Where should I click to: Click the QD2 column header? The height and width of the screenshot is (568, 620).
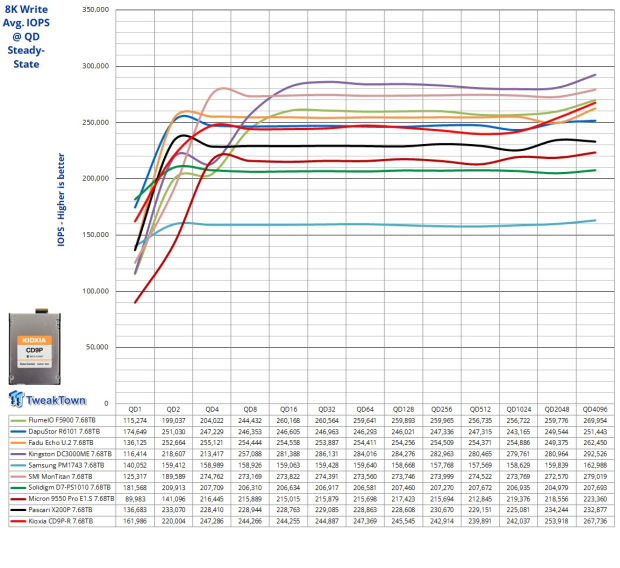tap(173, 409)
